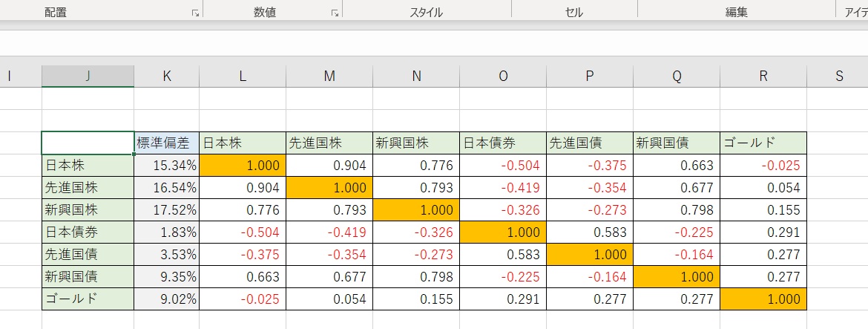Select column header I
The image size is (868, 329).
[21, 76]
